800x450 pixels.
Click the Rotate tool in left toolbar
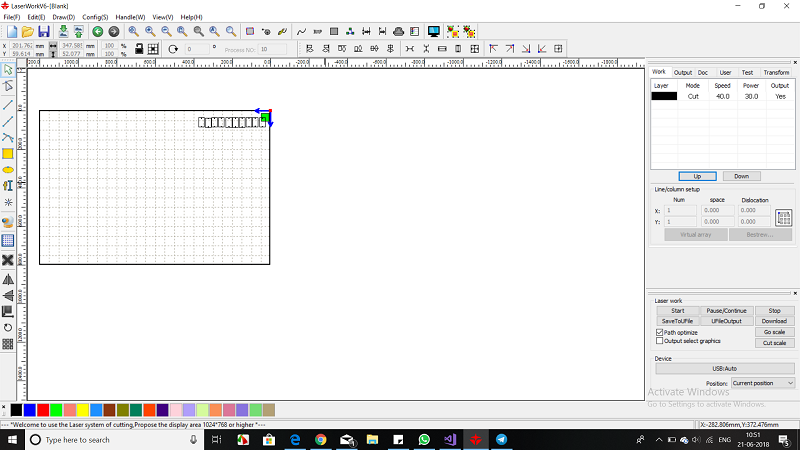click(x=8, y=328)
